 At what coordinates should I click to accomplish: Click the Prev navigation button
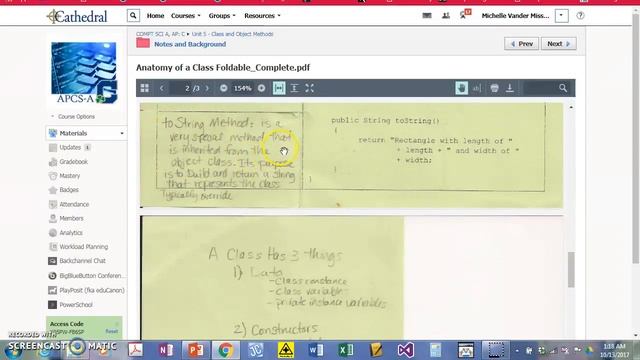pyautogui.click(x=521, y=44)
